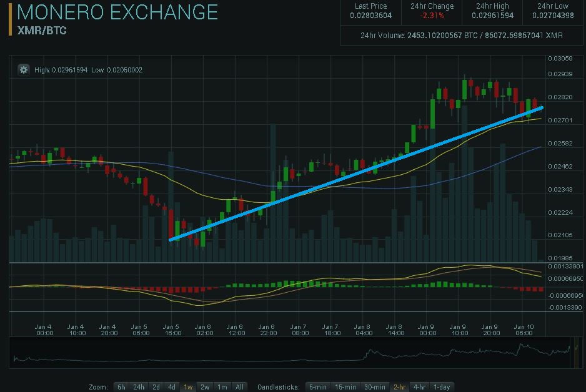Click the Jan 9 10:00 time axis label
Viewport: 586px width, 392px height.
460,330
